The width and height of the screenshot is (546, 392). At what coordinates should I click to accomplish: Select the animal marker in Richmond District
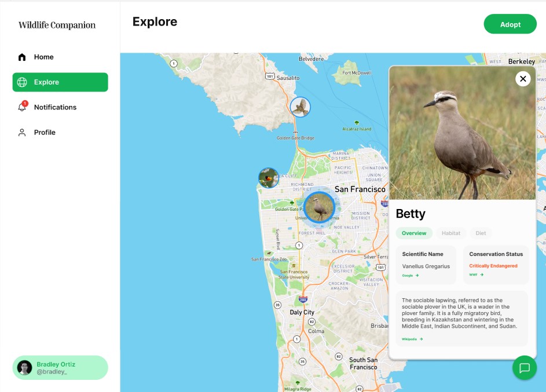tap(269, 178)
